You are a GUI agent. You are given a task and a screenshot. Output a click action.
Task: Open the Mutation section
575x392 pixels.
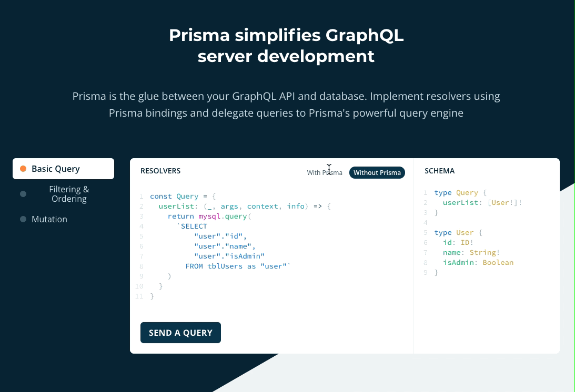click(49, 219)
